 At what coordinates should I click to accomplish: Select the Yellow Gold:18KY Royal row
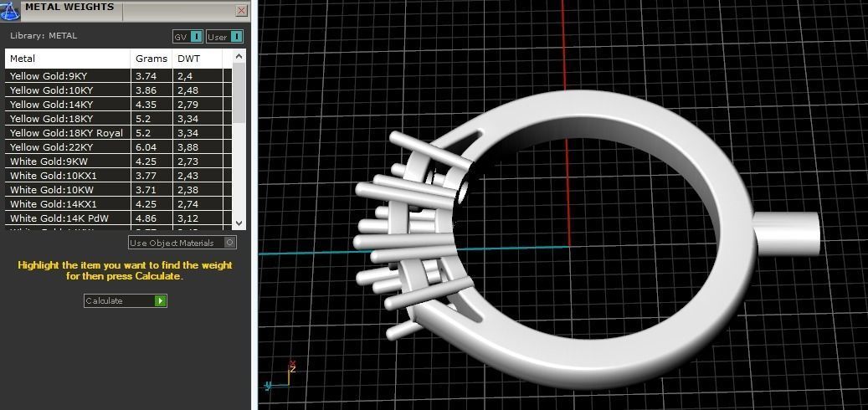point(119,133)
